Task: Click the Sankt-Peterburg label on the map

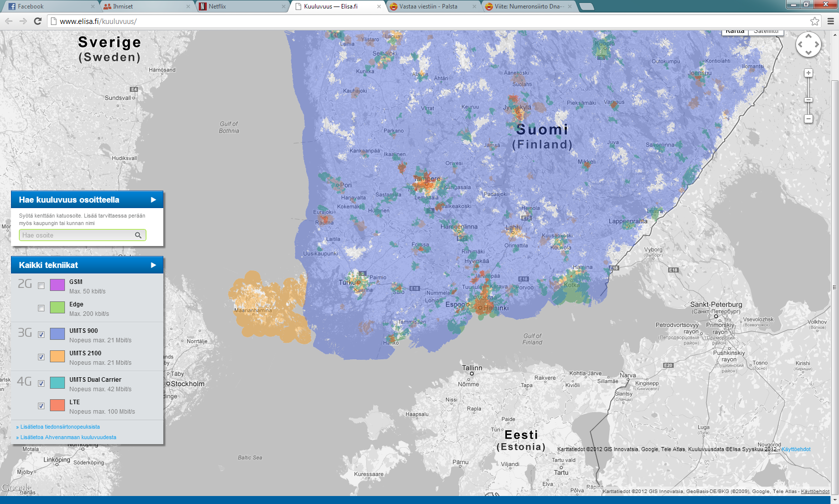Action: pyautogui.click(x=716, y=304)
